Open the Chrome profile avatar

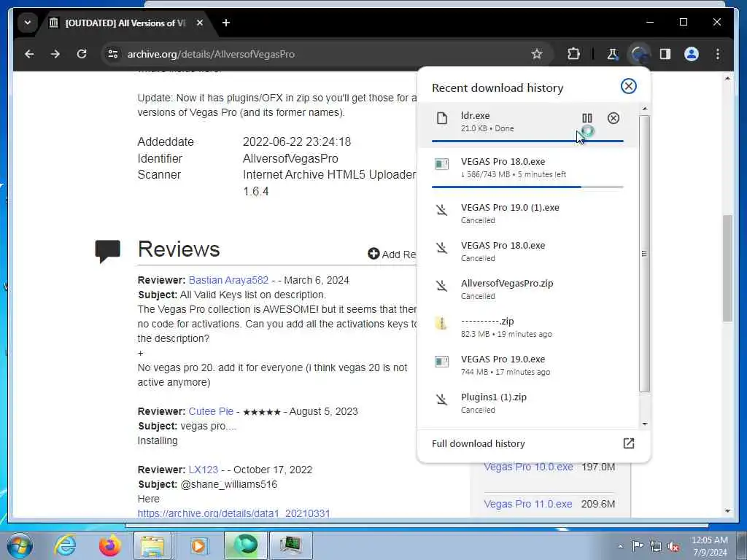click(692, 54)
